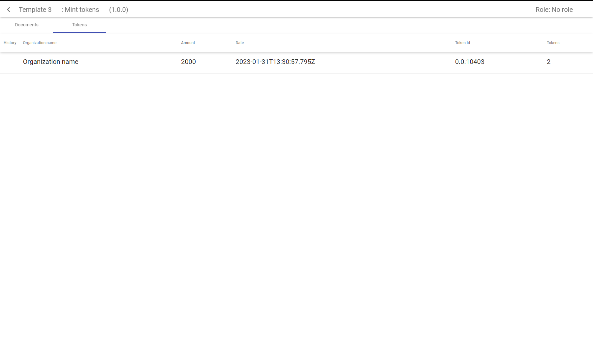Click the Token Id column header
This screenshot has height=364, width=593.
tap(462, 43)
